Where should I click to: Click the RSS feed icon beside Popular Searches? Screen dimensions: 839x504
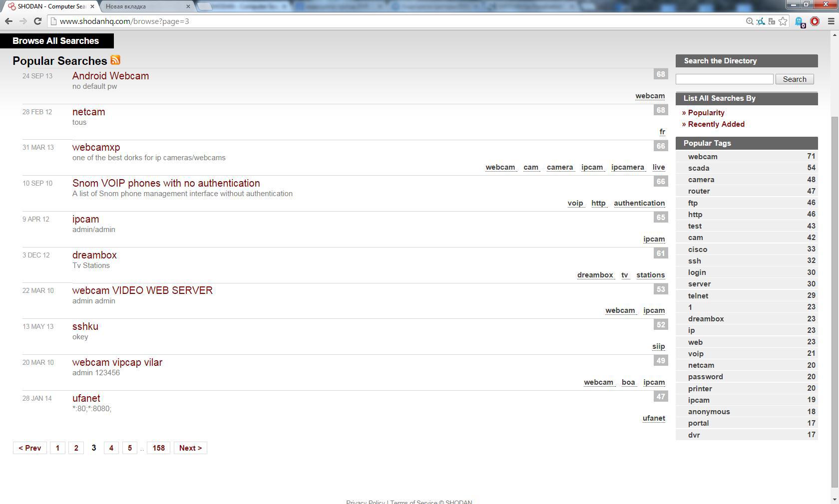point(115,60)
